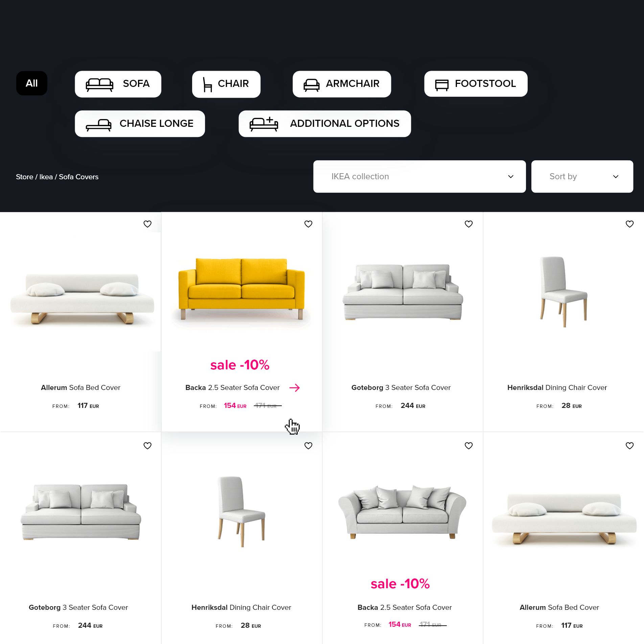This screenshot has width=644, height=644.
Task: Click the chair icon in CHAIR filter
Action: tap(207, 85)
